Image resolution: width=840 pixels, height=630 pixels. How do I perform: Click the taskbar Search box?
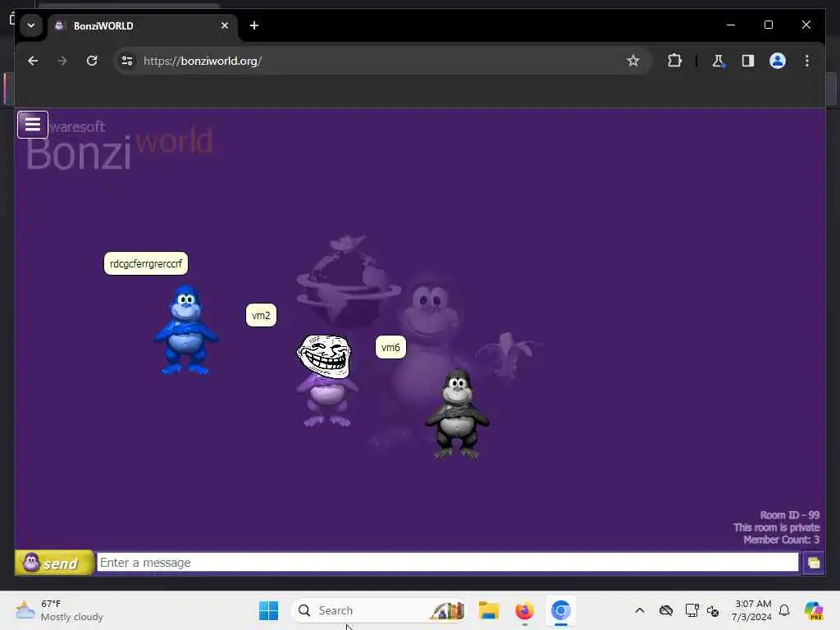pos(378,610)
